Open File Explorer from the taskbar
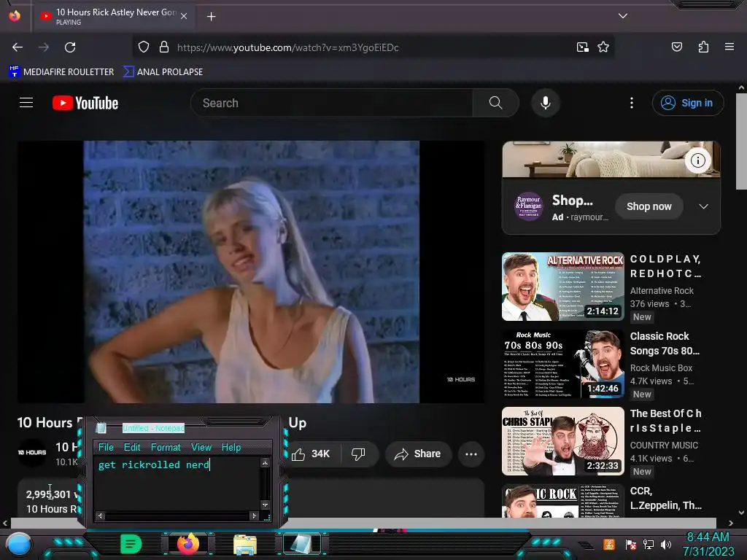The image size is (747, 560). click(245, 545)
